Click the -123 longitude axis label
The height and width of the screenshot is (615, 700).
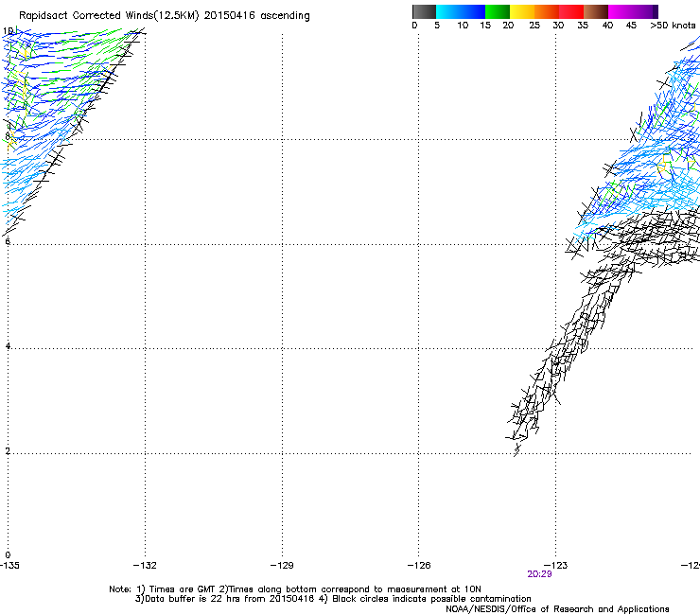click(556, 566)
